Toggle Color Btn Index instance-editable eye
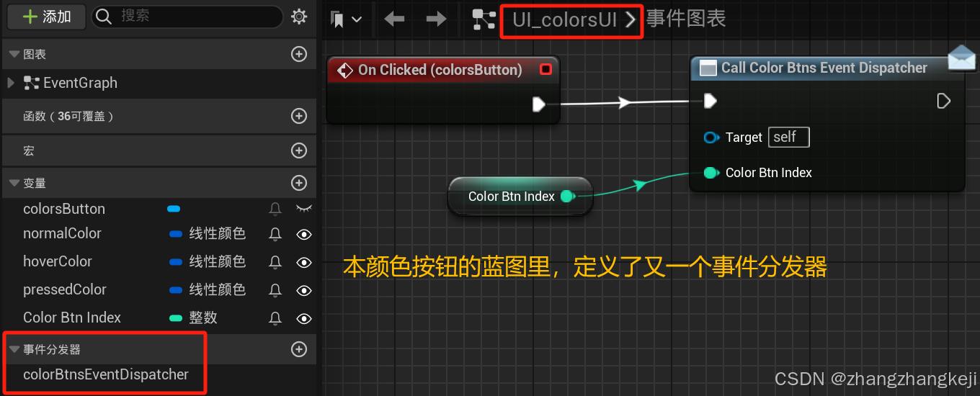This screenshot has width=980, height=396. (x=304, y=318)
